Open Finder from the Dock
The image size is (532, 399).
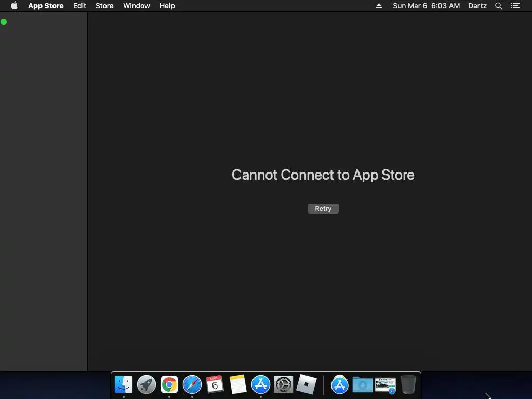(x=124, y=384)
